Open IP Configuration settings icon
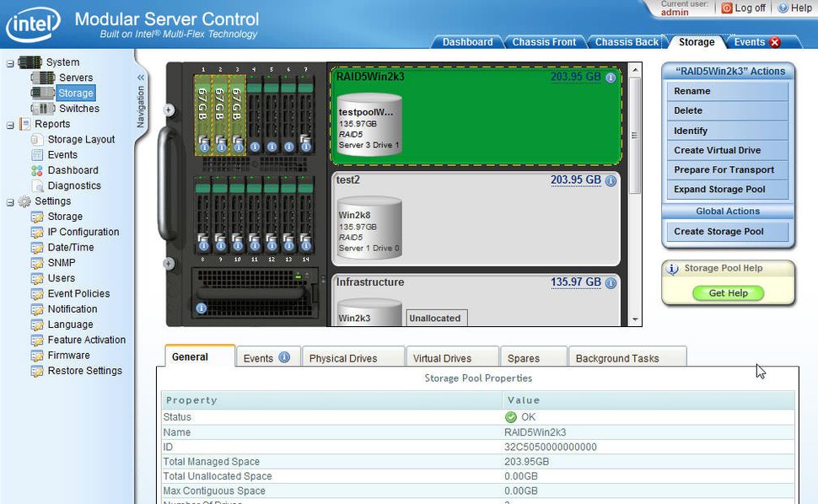Image resolution: width=818 pixels, height=504 pixels. 36,232
